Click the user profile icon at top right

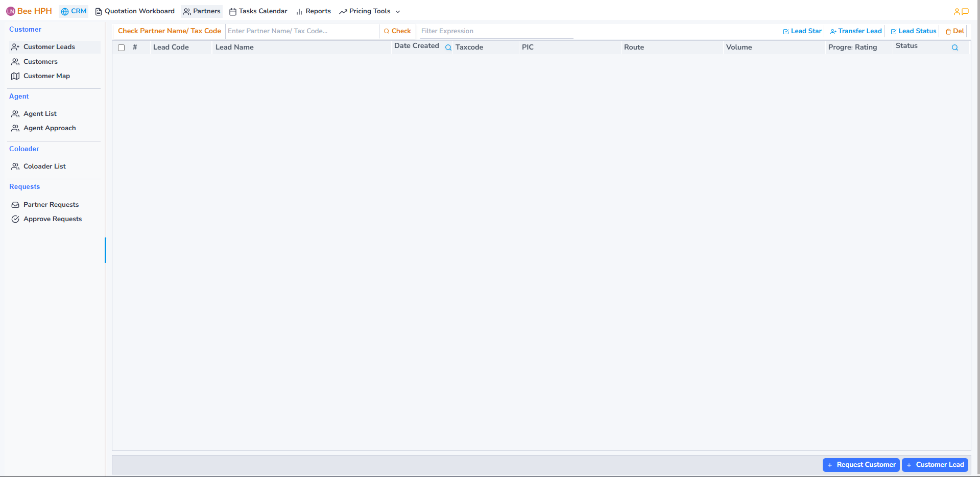957,11
